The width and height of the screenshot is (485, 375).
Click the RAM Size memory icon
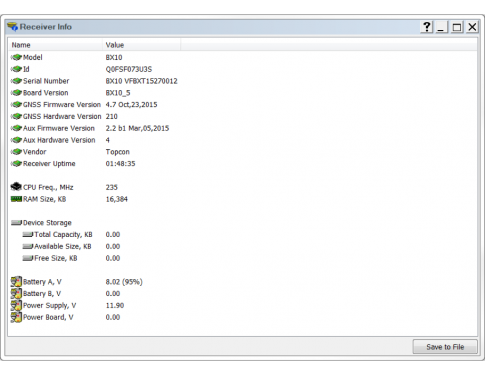click(x=16, y=199)
